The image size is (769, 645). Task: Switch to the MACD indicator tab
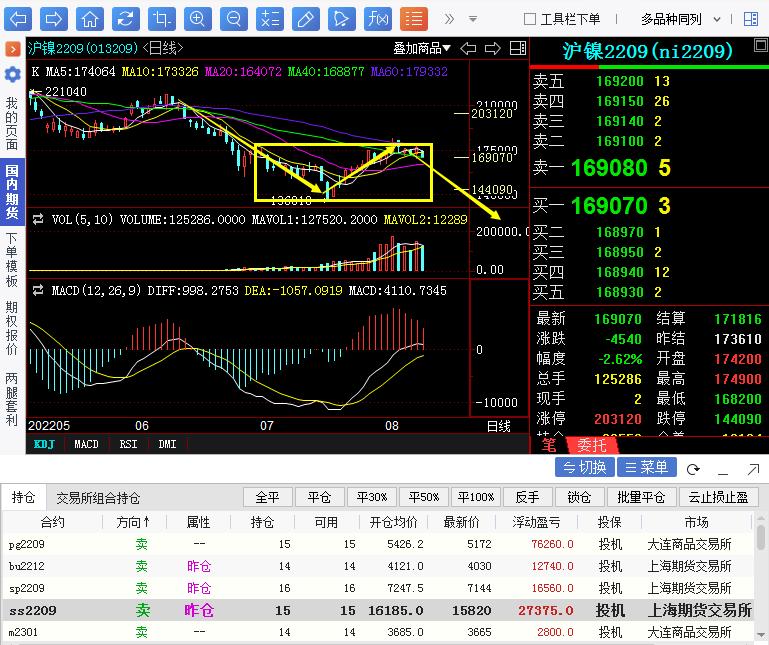click(86, 444)
